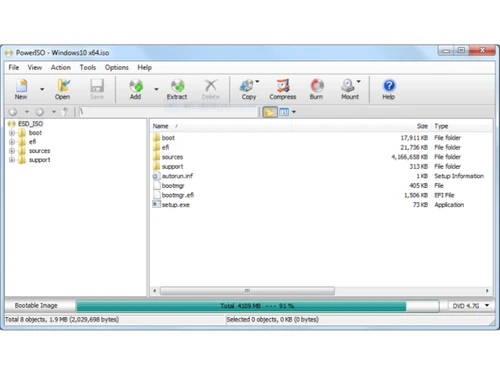Select sources folder in tree pane
The image size is (500, 375).
coord(39,151)
